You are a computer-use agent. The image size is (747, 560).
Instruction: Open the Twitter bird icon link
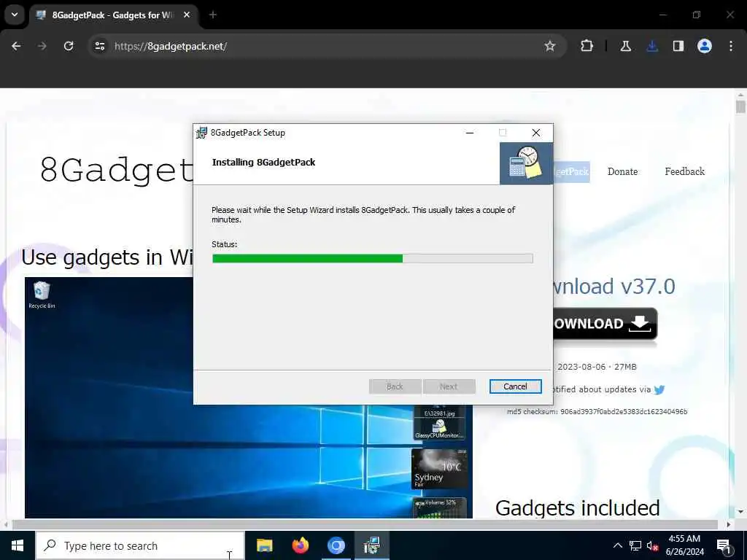pos(659,390)
